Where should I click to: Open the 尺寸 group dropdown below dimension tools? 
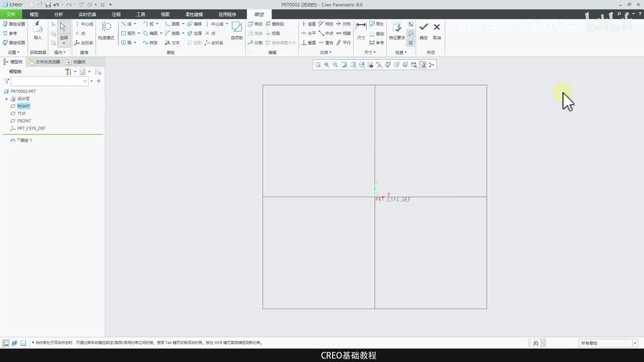pos(369,52)
